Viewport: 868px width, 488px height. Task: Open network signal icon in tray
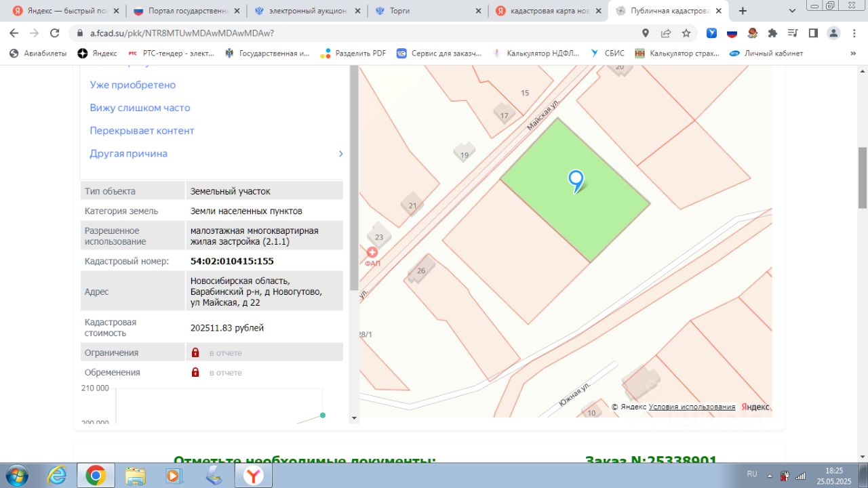pos(800,475)
